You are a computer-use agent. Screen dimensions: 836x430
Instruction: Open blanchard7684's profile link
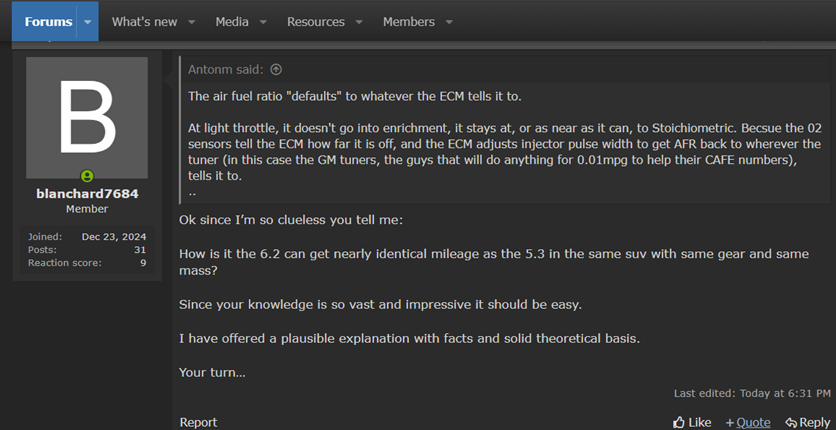[87, 193]
